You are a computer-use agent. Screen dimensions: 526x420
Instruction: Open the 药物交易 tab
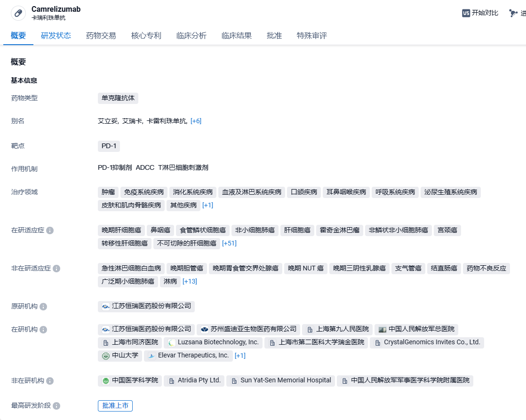101,36
